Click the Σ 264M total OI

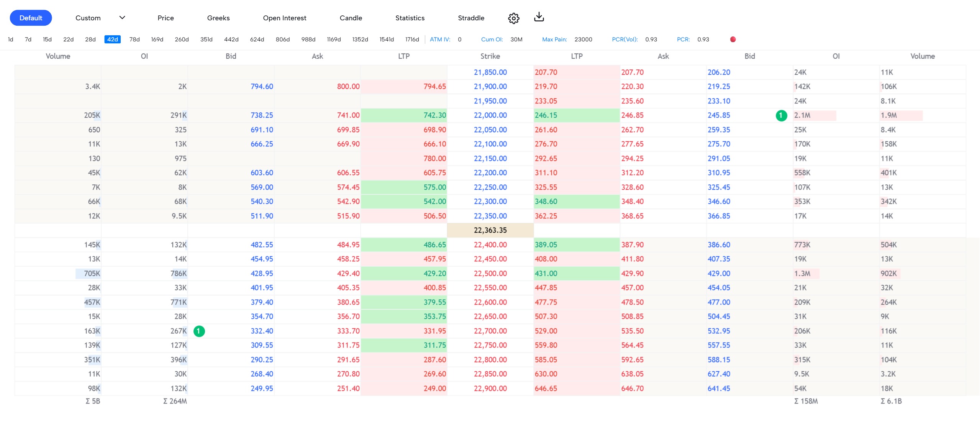[x=175, y=401]
